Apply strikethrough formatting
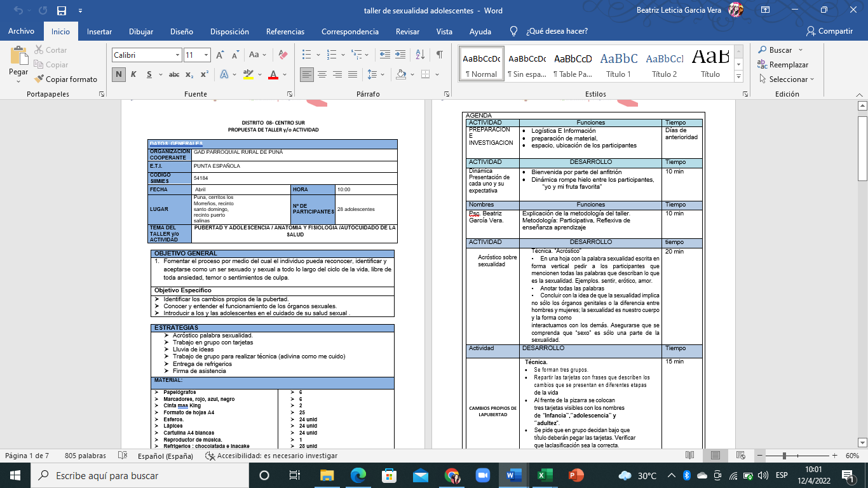This screenshot has width=868, height=488. (x=173, y=74)
